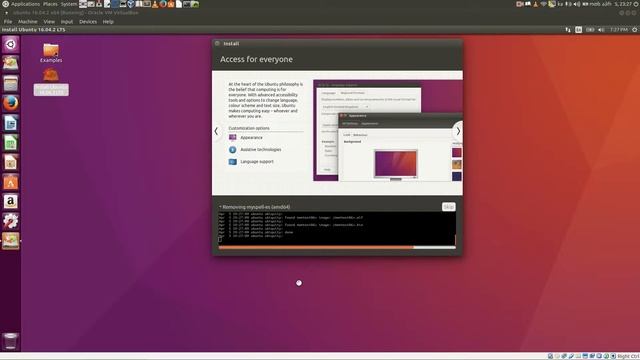Image resolution: width=640 pixels, height=360 pixels.
Task: Click the host VLC tray cone icon
Action: (x=536, y=4)
